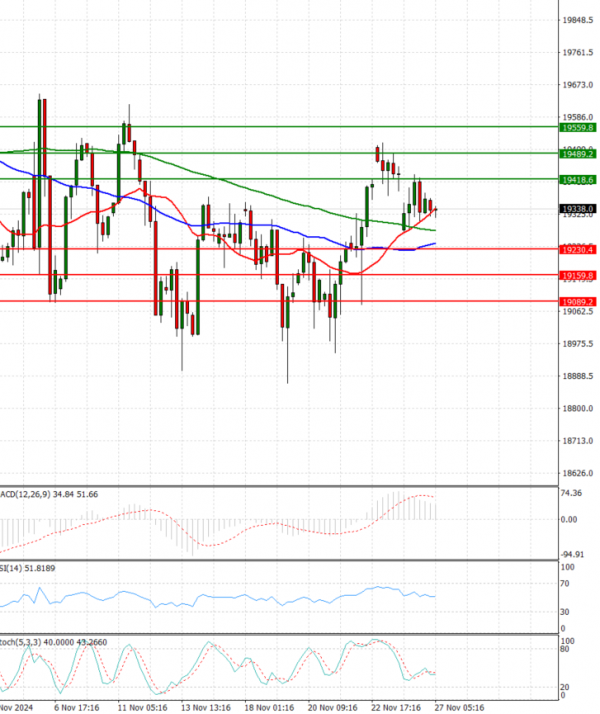The image size is (600, 714).
Task: Click the 20 Nov 09:16 time label
Action: click(332, 708)
